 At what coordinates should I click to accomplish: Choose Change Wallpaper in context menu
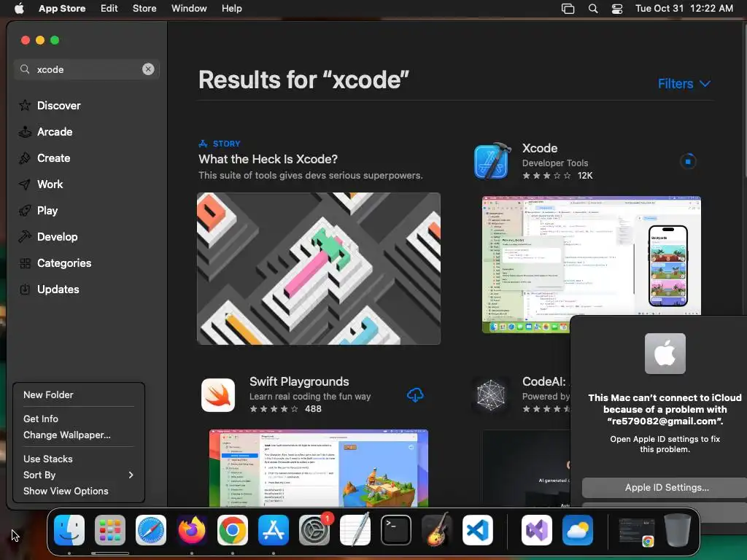pos(79,435)
